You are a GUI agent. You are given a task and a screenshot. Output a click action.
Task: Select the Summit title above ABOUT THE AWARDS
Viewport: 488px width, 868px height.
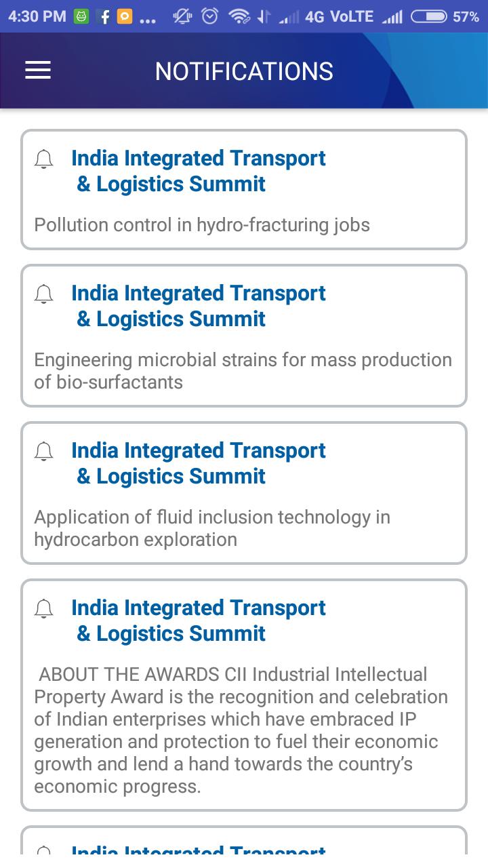(198, 620)
